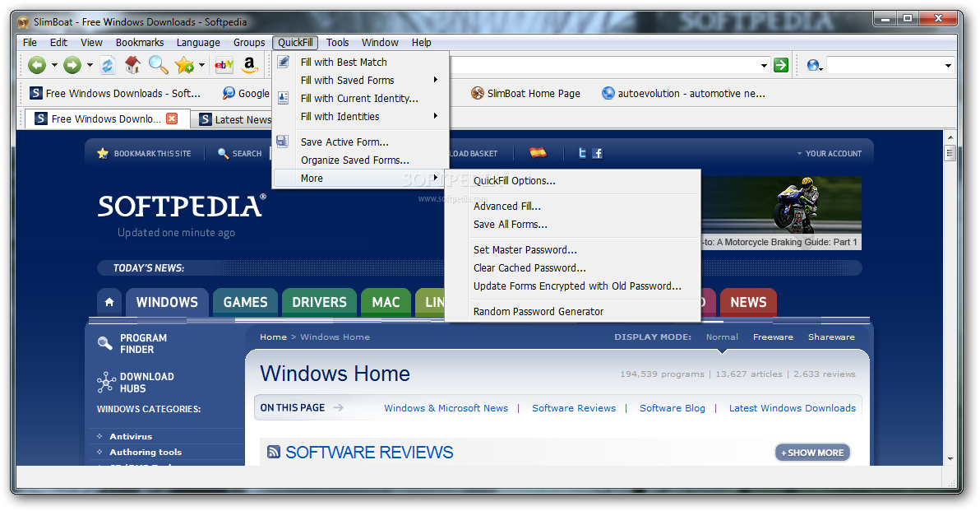Open the Back button history dropdown arrow

(54, 65)
